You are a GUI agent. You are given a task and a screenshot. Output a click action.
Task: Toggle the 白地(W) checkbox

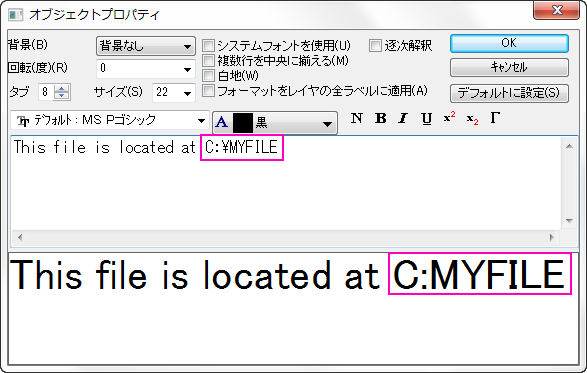coord(209,75)
